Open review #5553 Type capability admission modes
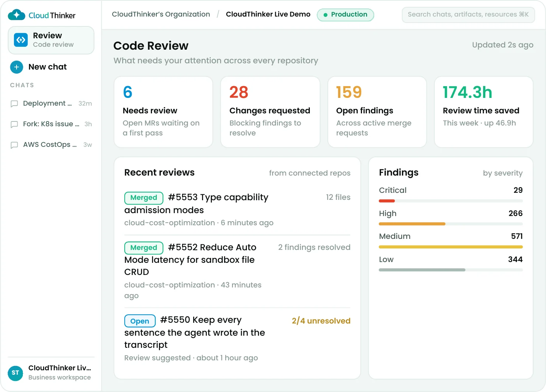Viewport: 546px width, 392px height. pyautogui.click(x=237, y=209)
